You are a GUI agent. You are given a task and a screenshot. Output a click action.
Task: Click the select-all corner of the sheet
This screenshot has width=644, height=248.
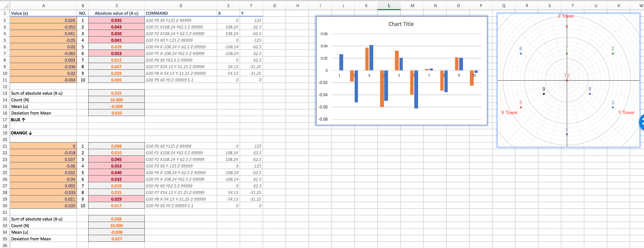(x=5, y=6)
